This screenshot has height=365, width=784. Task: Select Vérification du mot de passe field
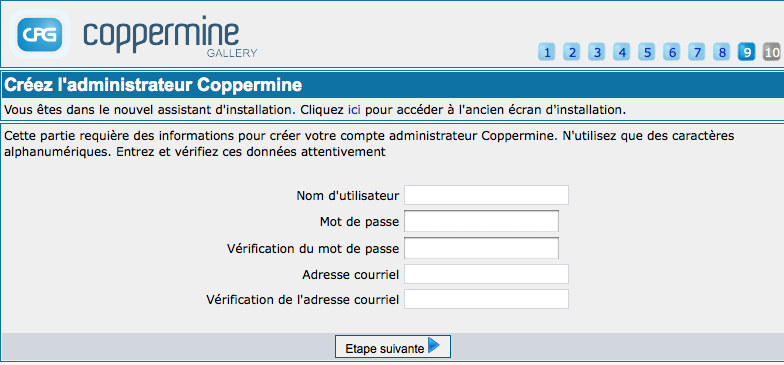tap(482, 248)
